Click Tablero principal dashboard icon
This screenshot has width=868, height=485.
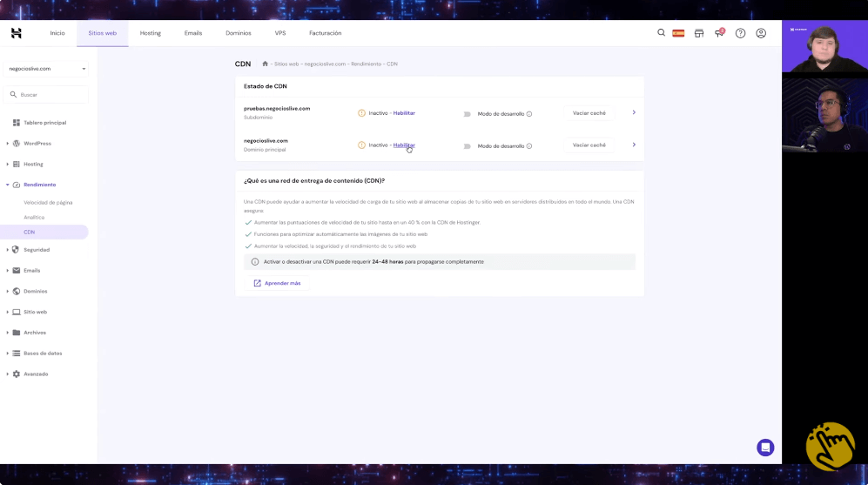[x=16, y=123]
